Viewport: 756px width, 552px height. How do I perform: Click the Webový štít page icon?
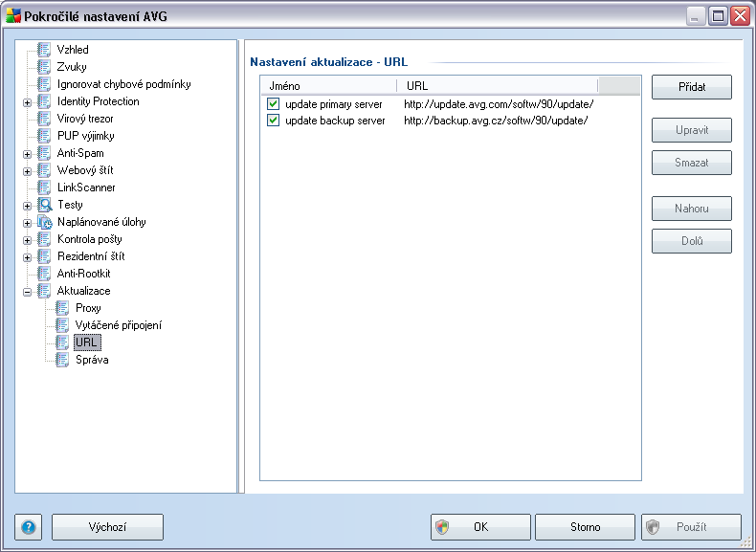[x=44, y=170]
